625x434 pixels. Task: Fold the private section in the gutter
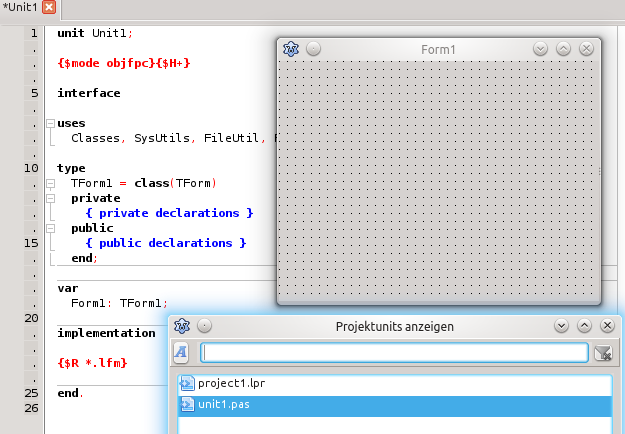point(50,199)
